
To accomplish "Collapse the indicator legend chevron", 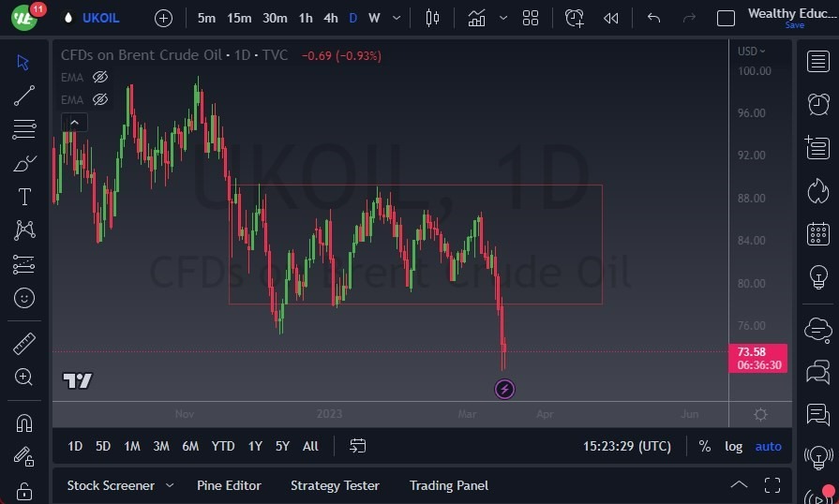I will click(74, 122).
